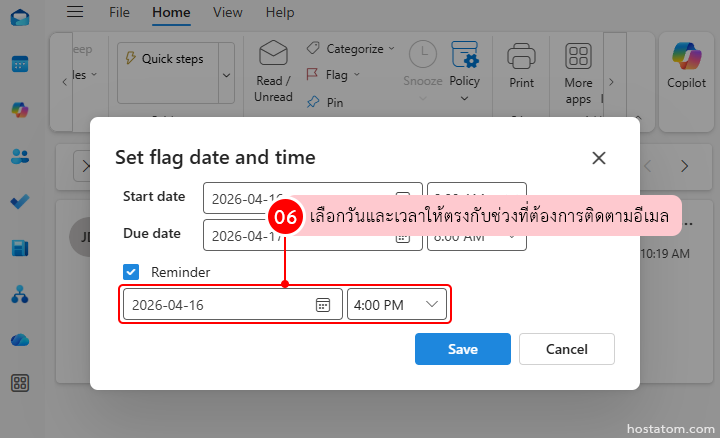Click the Print icon in ribbon

[x=521, y=56]
